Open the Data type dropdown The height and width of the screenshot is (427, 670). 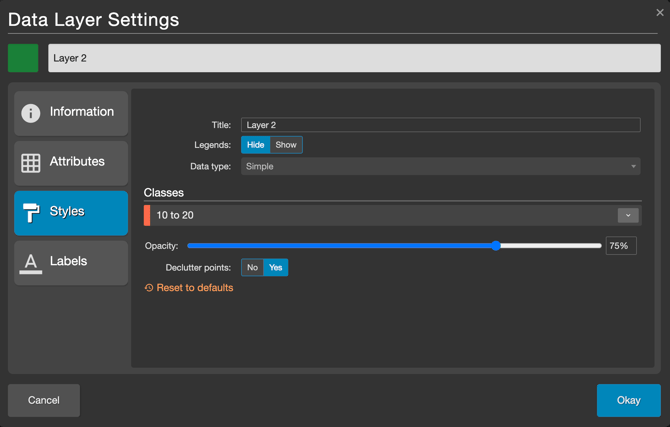[440, 167]
